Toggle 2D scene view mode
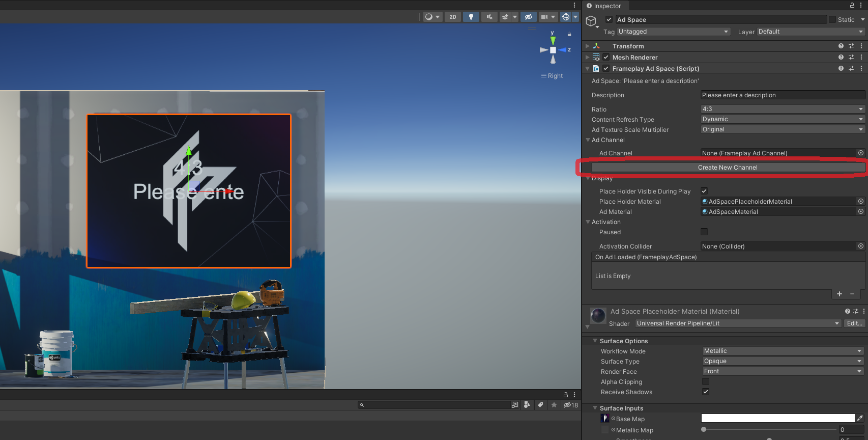The image size is (868, 440). click(x=452, y=17)
